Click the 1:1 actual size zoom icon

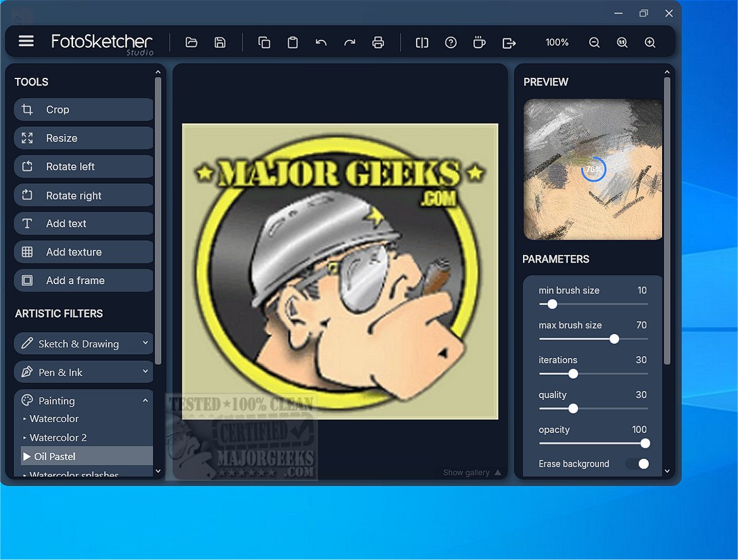(622, 42)
